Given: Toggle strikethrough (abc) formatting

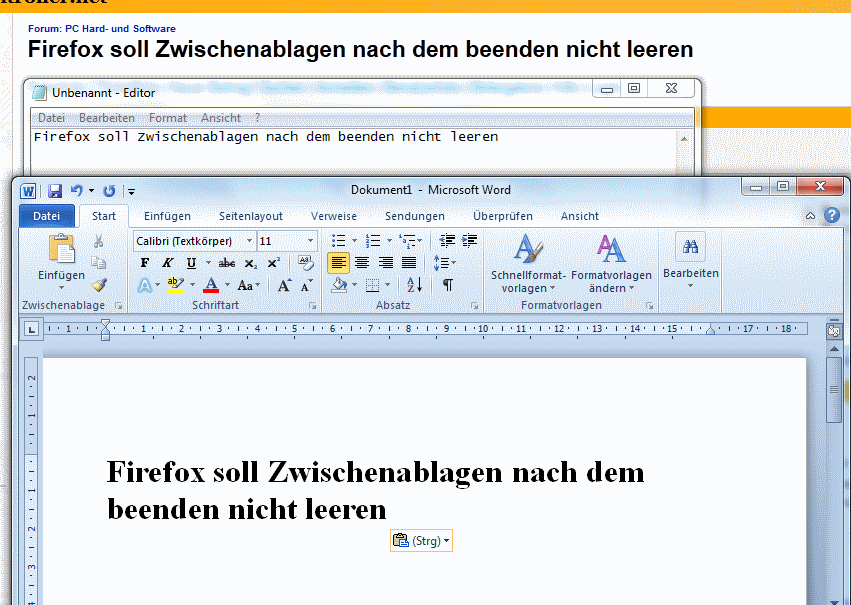Looking at the screenshot, I should (x=227, y=263).
